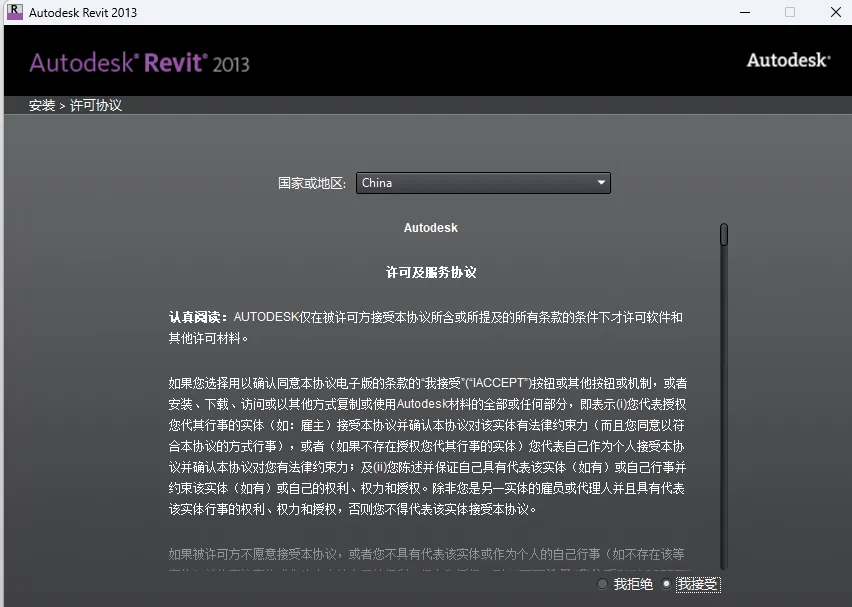
Task: Click the Autodesk Revit 2013 product logo
Action: [140, 63]
